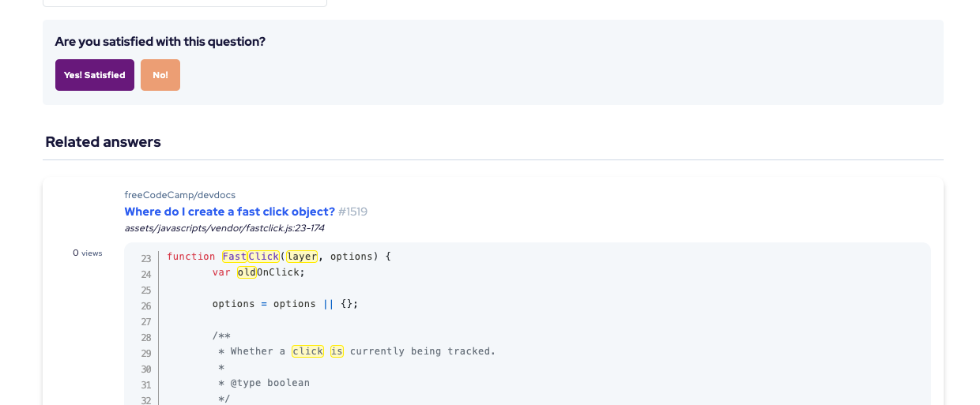Open 'Where do I create a fast click object?' link
The width and height of the screenshot is (980, 405).
(x=230, y=212)
